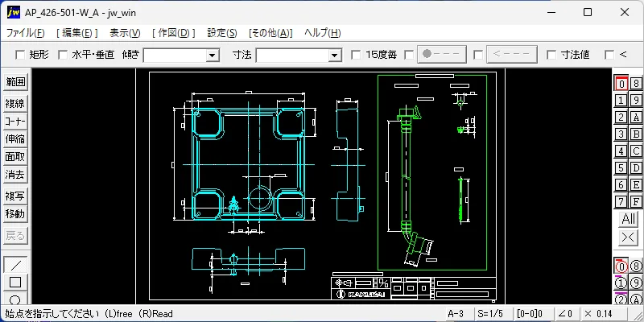Select layer C button
The image size is (644, 322).
[636, 151]
